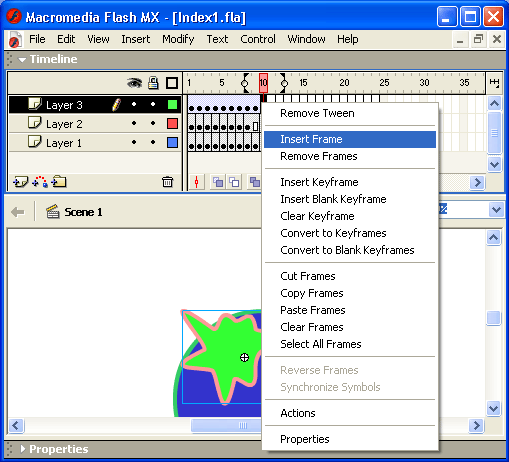Click the lock all layers padlock icon
Viewport: 509px width, 462px height.
click(x=153, y=83)
